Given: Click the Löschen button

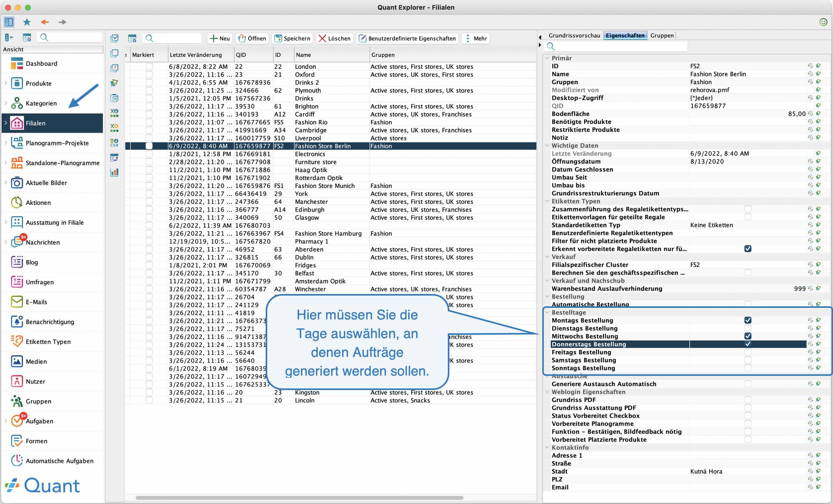Looking at the screenshot, I should pos(335,39).
